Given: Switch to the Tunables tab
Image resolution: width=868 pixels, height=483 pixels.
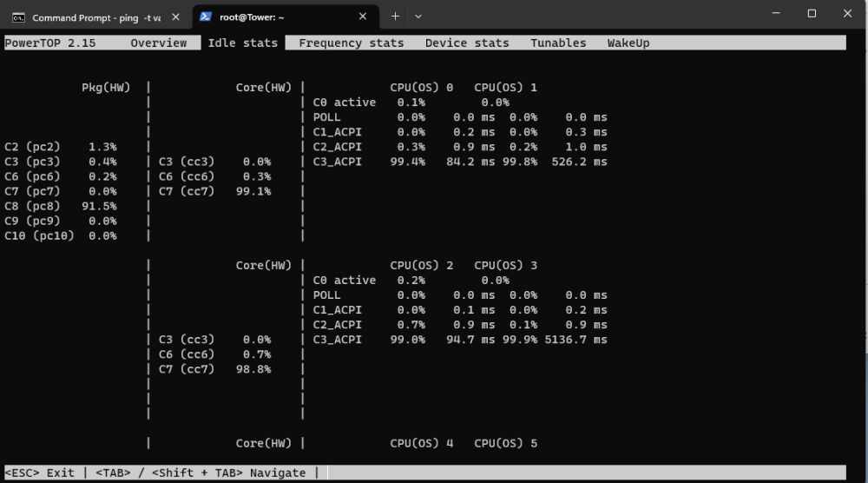Looking at the screenshot, I should click(x=558, y=43).
